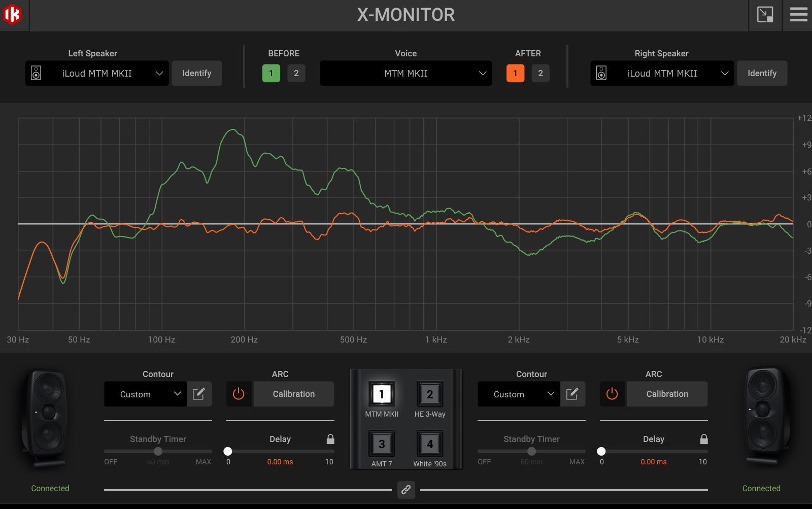Select AFTER slot 2
The height and width of the screenshot is (509, 812).
tap(540, 73)
